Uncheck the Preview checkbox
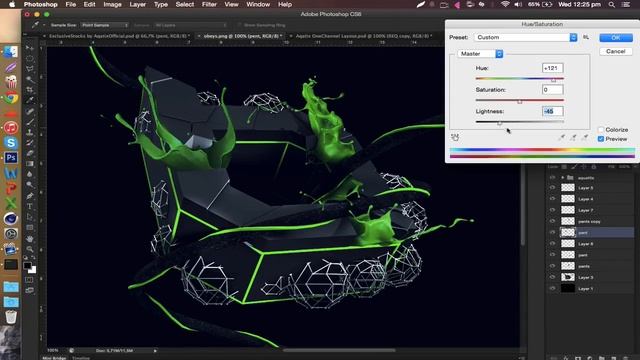This screenshot has height=360, width=640. (601, 139)
